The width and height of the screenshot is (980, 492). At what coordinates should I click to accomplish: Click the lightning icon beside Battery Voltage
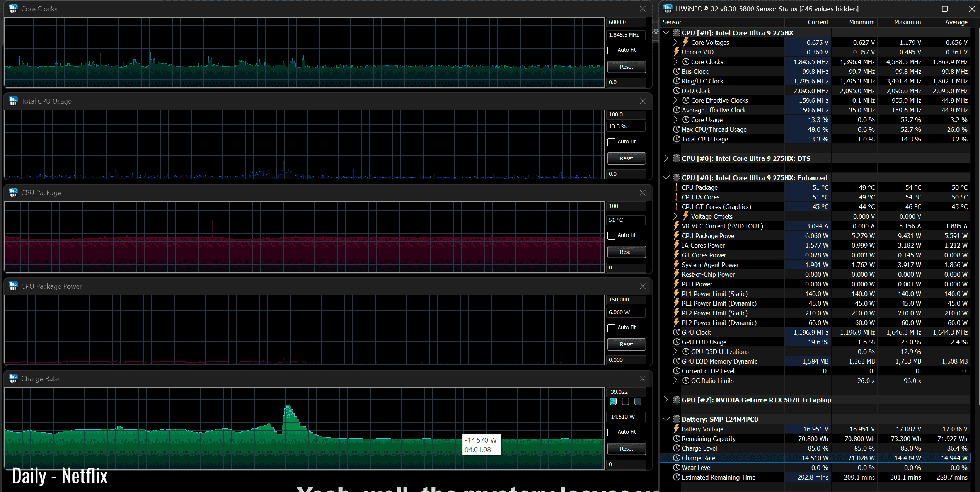(x=676, y=429)
